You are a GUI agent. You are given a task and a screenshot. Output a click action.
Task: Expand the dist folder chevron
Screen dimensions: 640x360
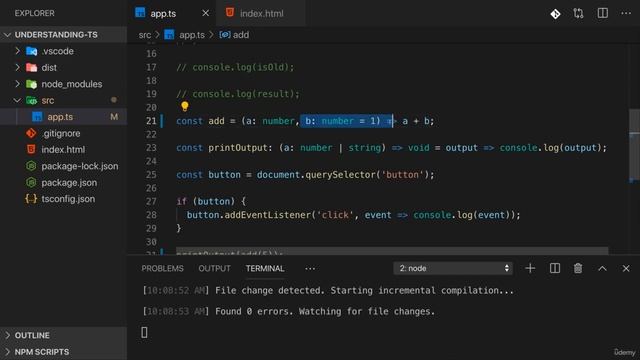(x=17, y=67)
